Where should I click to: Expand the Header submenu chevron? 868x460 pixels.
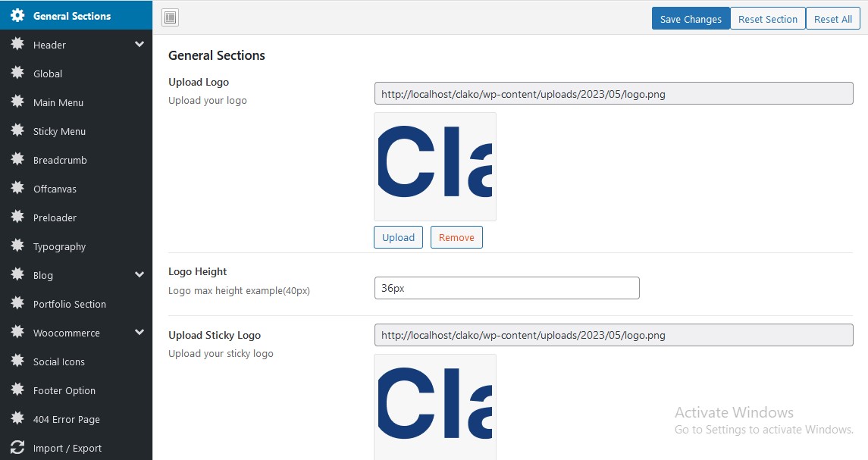point(139,45)
